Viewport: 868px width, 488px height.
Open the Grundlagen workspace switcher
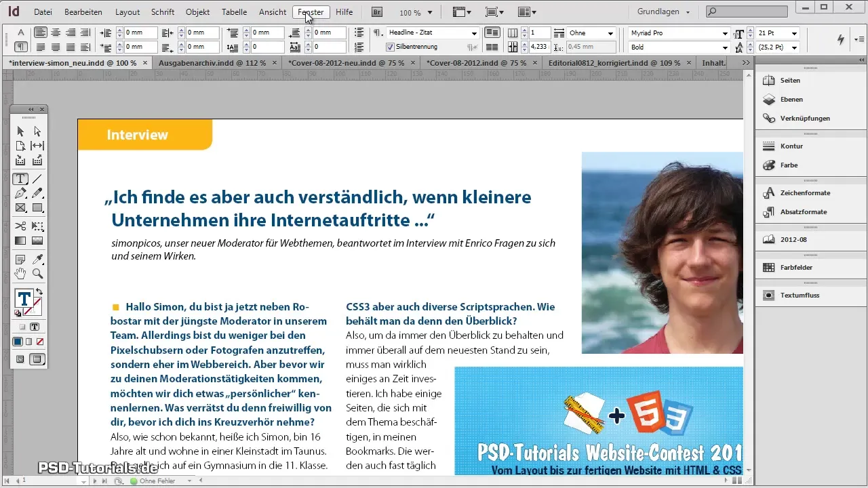664,12
